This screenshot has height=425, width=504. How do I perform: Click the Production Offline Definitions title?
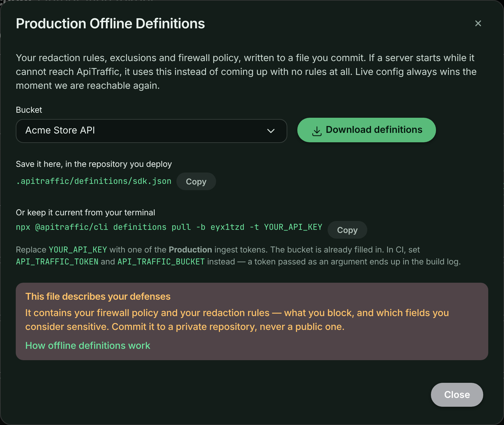point(110,24)
